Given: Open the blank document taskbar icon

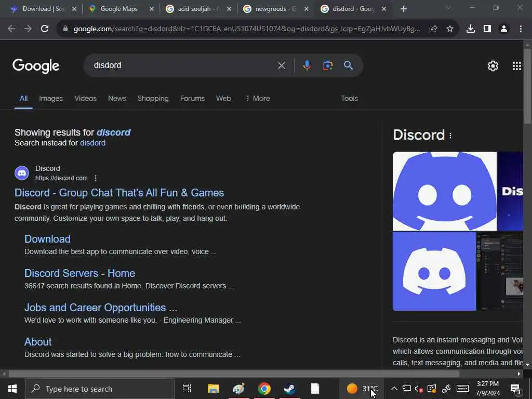Looking at the screenshot, I should pyautogui.click(x=315, y=389).
